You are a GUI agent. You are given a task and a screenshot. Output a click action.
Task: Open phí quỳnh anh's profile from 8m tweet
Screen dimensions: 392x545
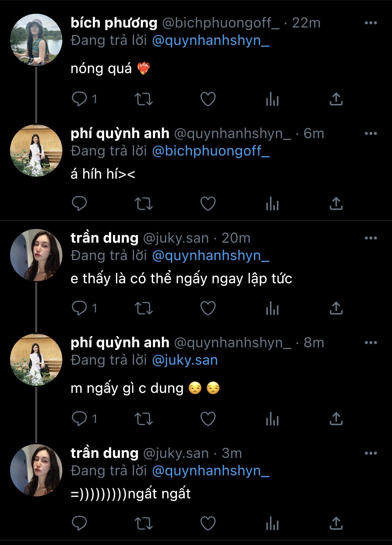[36, 360]
